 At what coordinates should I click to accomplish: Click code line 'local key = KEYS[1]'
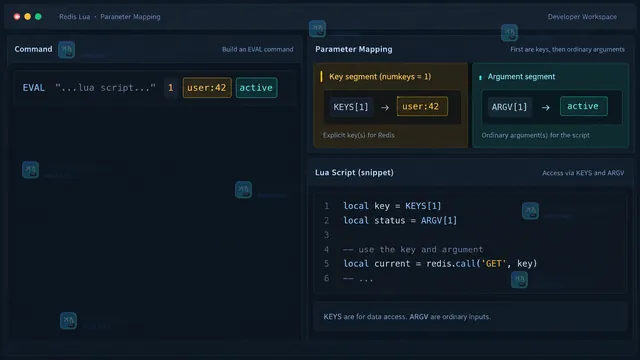(392, 206)
